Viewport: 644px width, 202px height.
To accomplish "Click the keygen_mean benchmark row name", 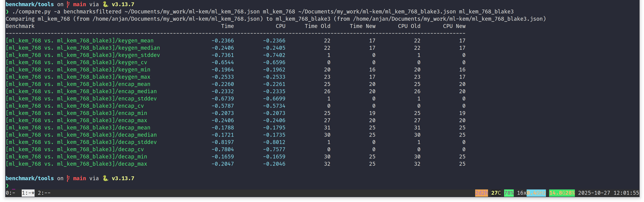I will [x=80, y=41].
